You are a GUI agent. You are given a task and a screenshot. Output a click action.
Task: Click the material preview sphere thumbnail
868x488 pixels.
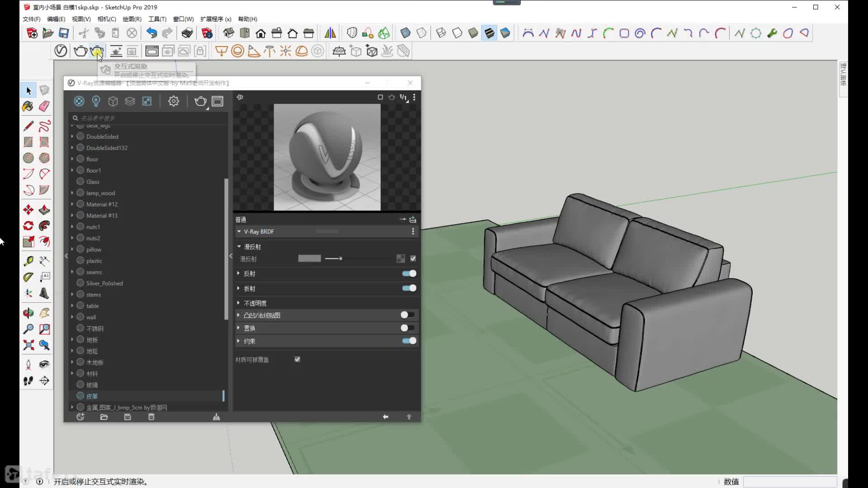point(327,157)
